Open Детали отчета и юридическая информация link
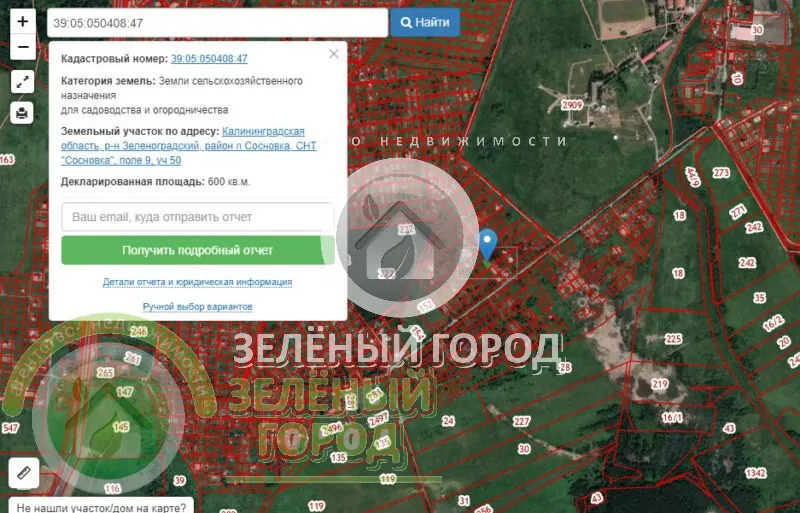The width and height of the screenshot is (800, 513). 197,282
